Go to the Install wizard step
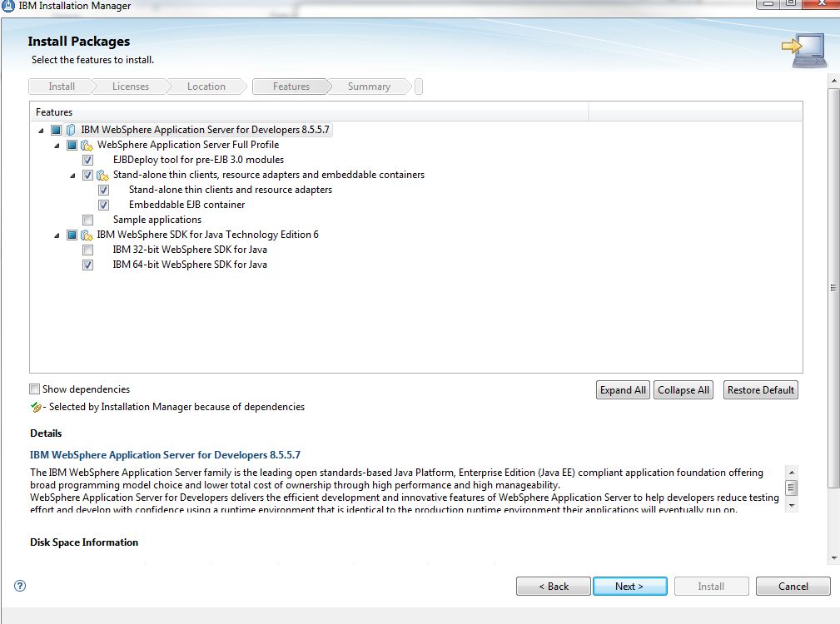The height and width of the screenshot is (624, 840). (62, 87)
